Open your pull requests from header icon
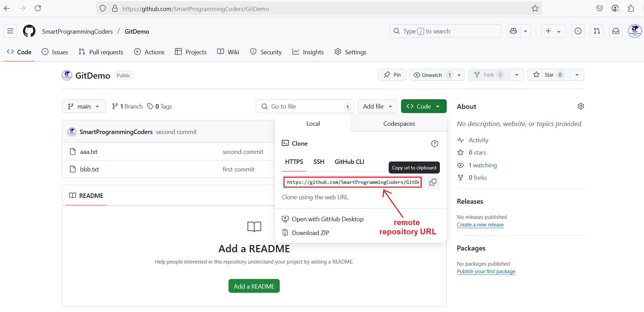This screenshot has width=644, height=312. click(x=597, y=31)
